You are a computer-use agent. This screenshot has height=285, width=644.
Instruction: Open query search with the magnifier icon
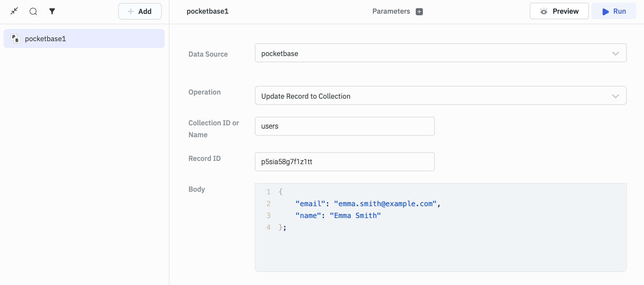tap(33, 11)
